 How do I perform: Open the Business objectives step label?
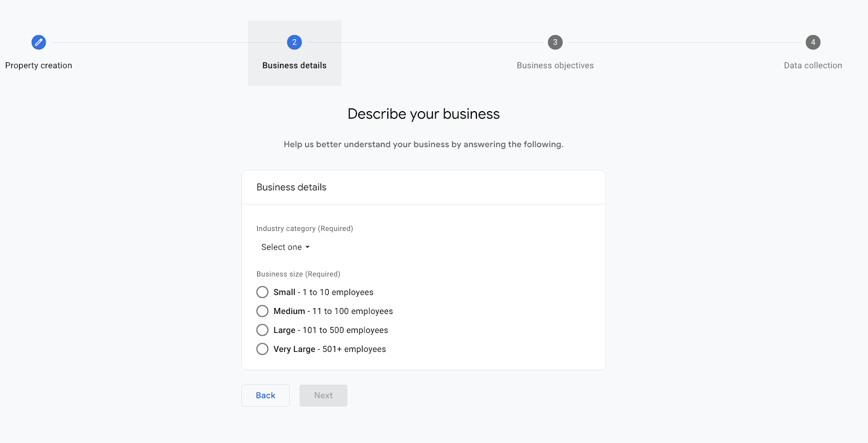coord(555,66)
